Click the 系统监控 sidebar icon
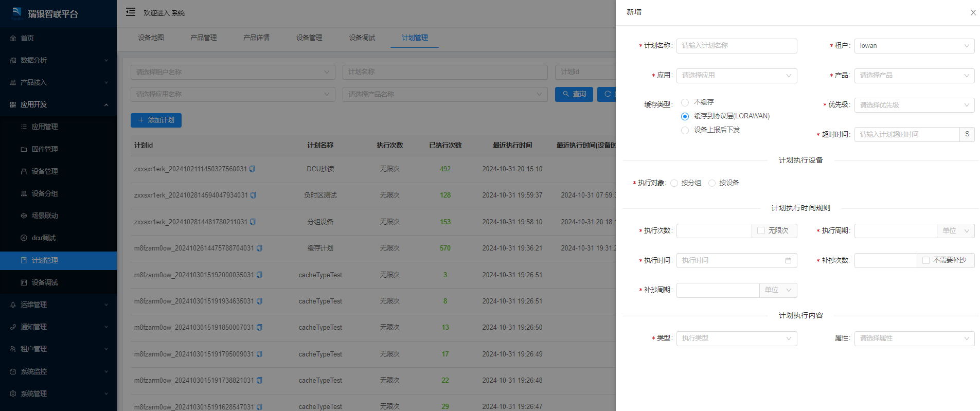Screen dimensions: 980x411 (13, 371)
